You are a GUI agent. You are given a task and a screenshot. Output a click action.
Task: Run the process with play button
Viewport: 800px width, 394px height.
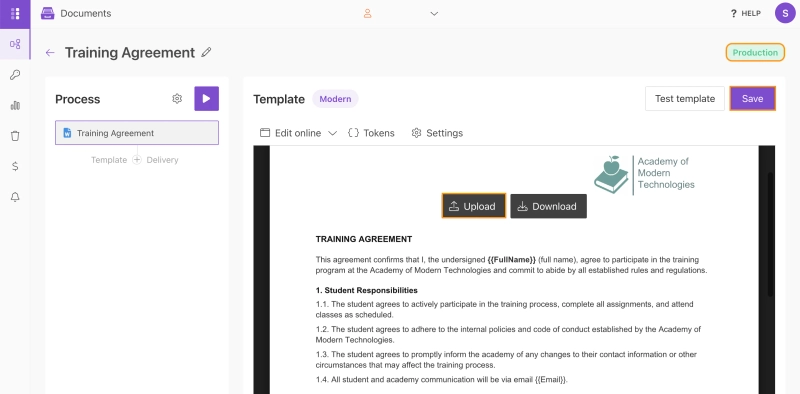point(206,98)
